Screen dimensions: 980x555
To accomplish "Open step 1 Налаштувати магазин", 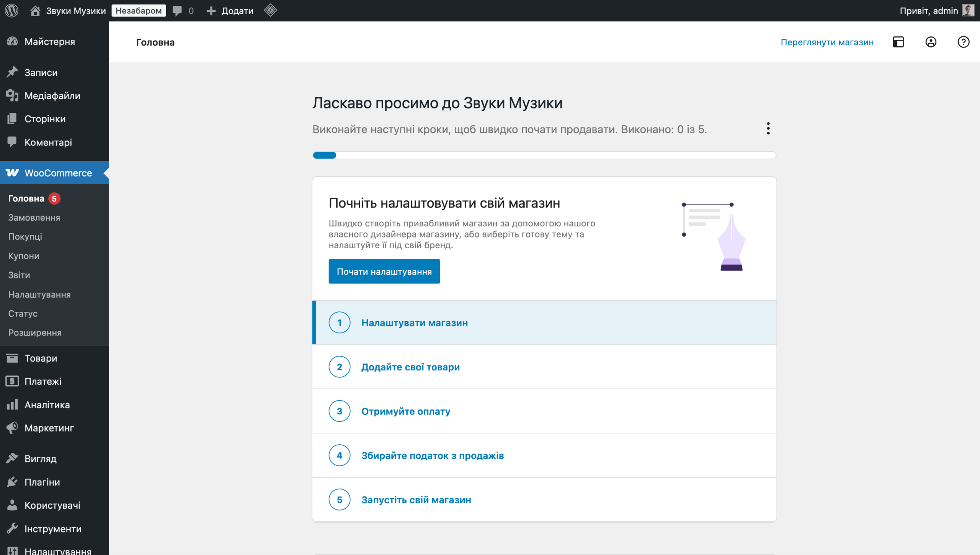I will tap(544, 323).
